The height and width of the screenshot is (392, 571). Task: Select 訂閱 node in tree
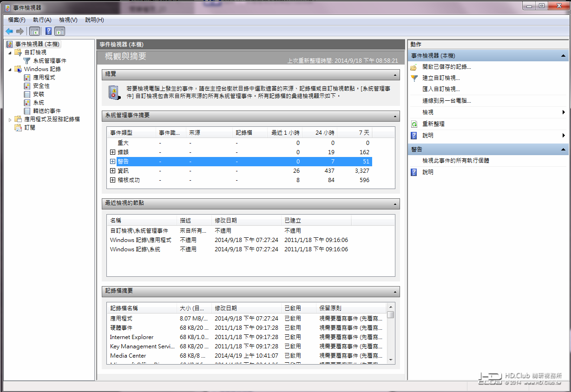click(30, 128)
